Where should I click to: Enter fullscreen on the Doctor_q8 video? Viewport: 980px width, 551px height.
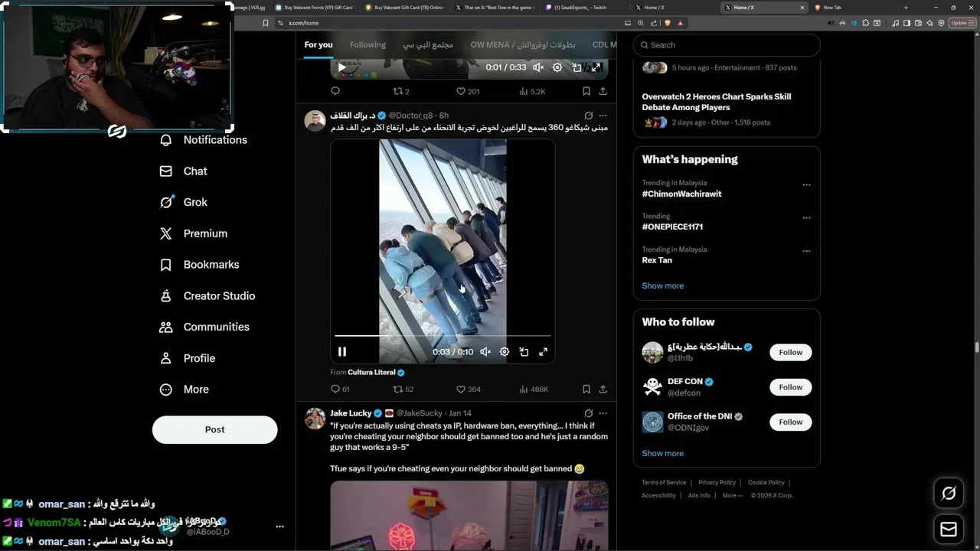point(543,352)
